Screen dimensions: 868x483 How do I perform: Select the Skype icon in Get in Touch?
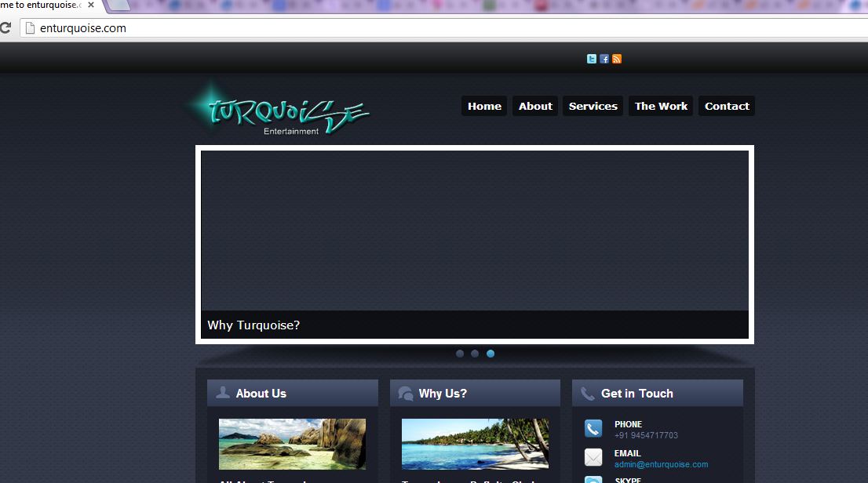coord(593,481)
